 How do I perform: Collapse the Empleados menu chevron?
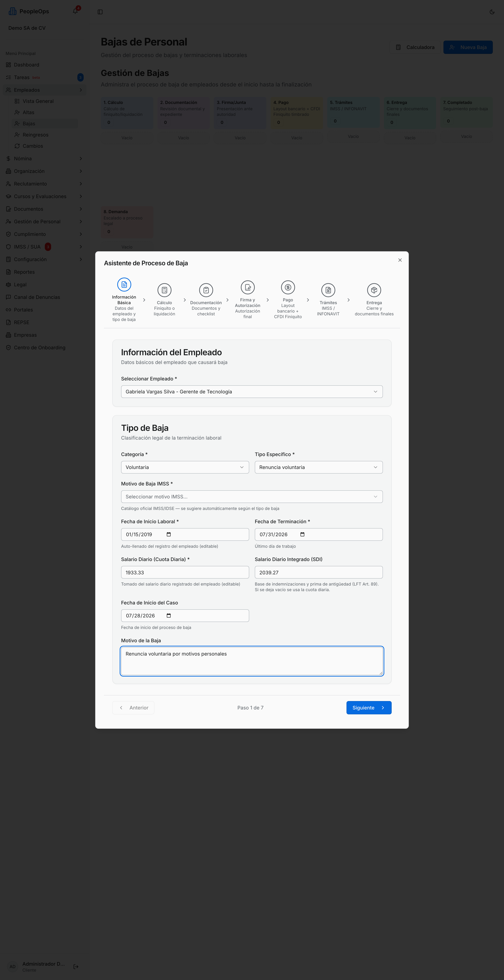[x=81, y=90]
